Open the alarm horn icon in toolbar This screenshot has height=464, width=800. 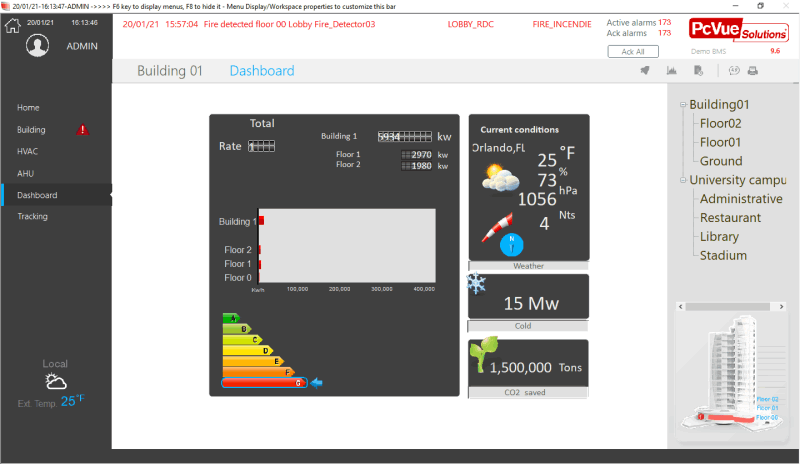click(x=645, y=71)
